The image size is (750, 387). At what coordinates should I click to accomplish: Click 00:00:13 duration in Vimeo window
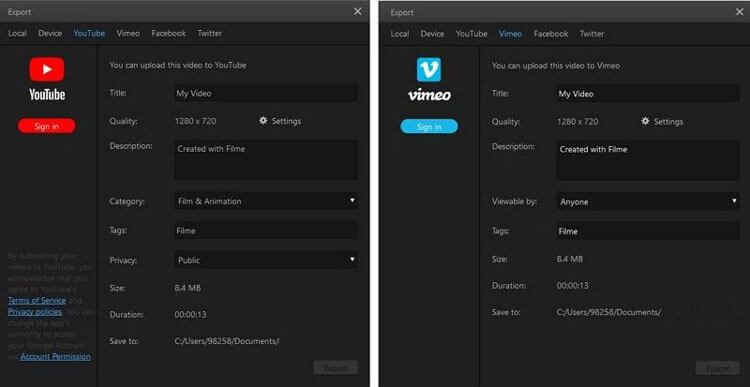tap(573, 286)
